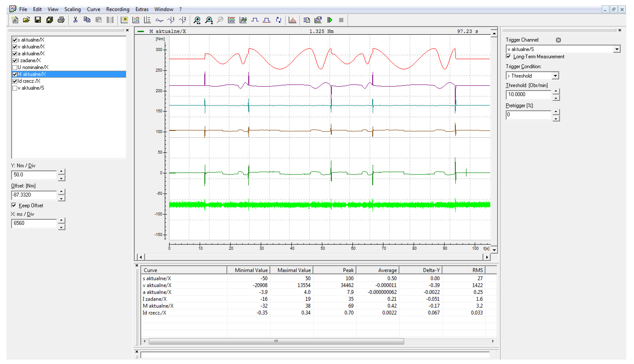Viewport: 634px width, 364px height.
Task: Increase the Threshold value with the up arrow
Action: click(x=556, y=91)
